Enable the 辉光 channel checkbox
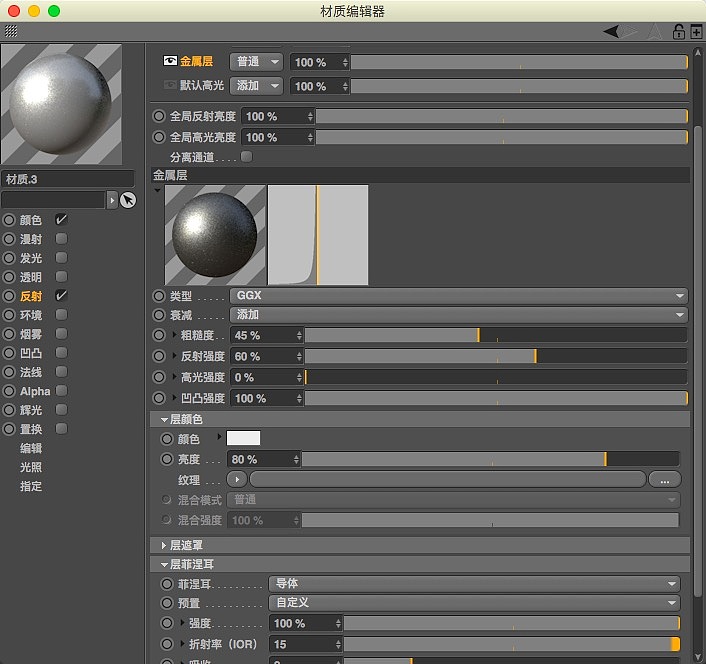The height and width of the screenshot is (664, 706). tap(61, 410)
